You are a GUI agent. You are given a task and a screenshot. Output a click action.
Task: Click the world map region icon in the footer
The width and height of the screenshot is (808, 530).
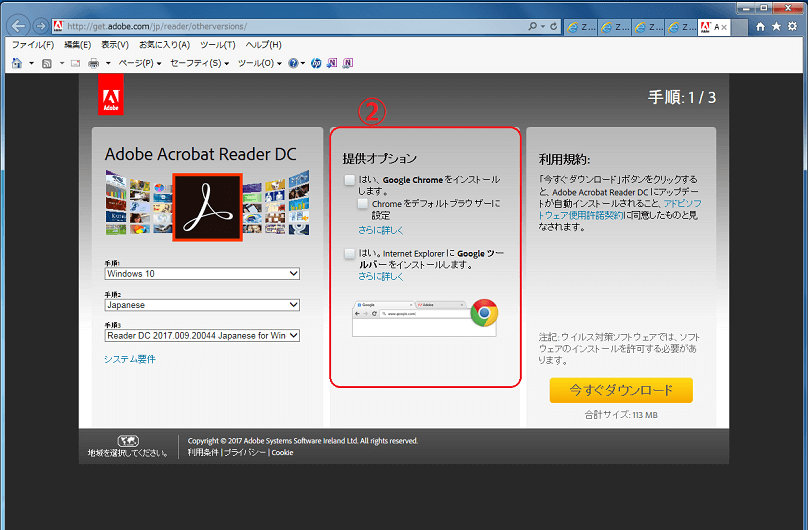coord(128,441)
